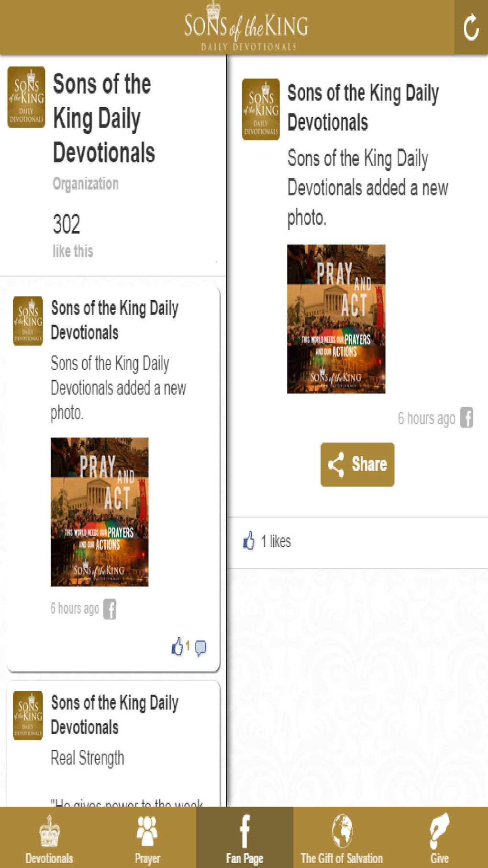Open the Real Strength post
Viewport: 488px width, 868px height.
[x=88, y=758]
